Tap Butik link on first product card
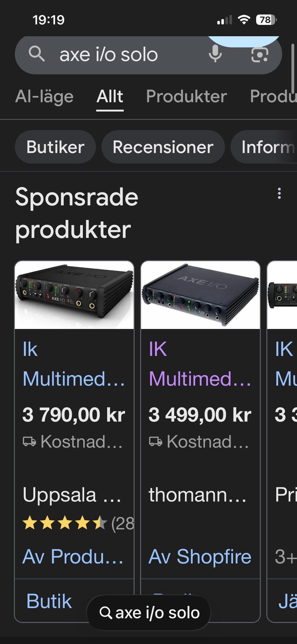297x644 pixels. pos(49,601)
